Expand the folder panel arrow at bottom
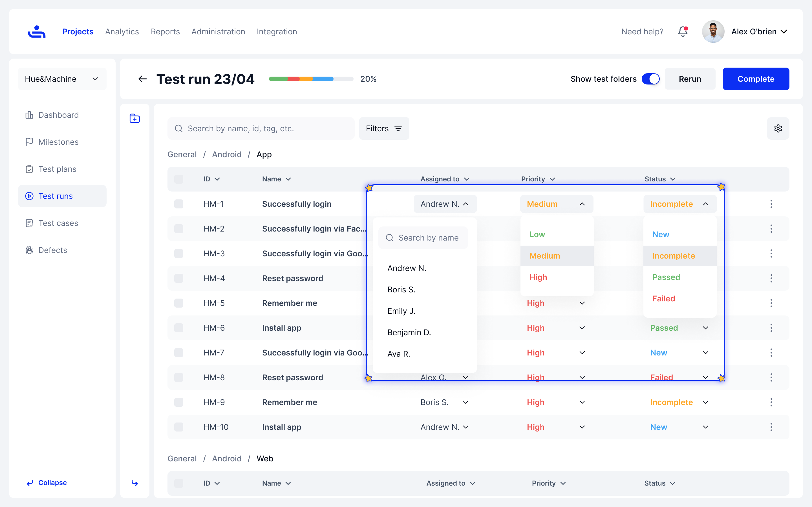 click(134, 482)
